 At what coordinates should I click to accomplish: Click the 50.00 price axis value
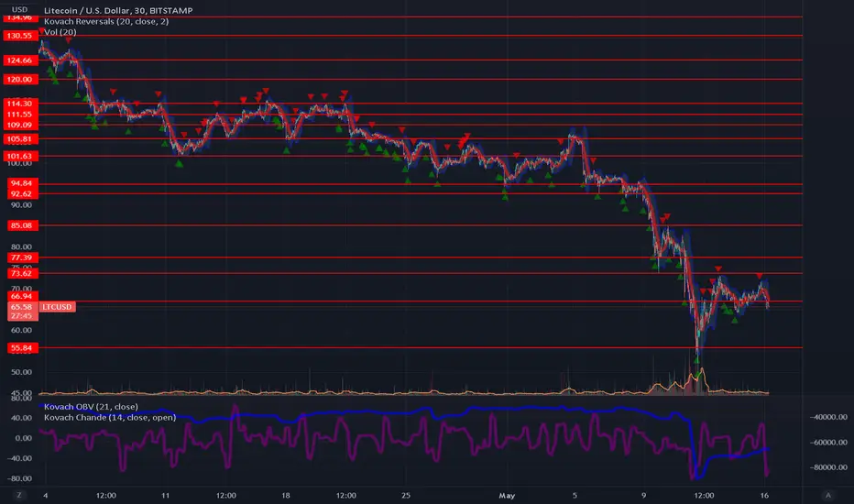(21, 372)
